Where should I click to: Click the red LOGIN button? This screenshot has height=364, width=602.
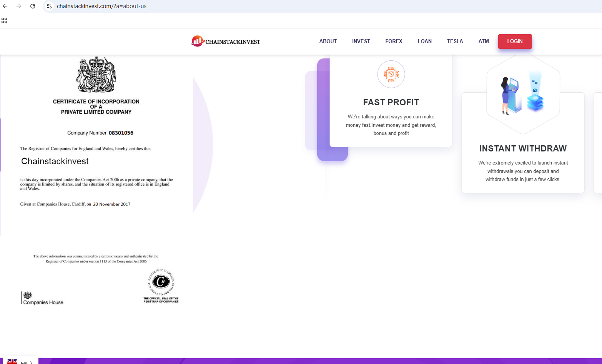[x=515, y=42]
